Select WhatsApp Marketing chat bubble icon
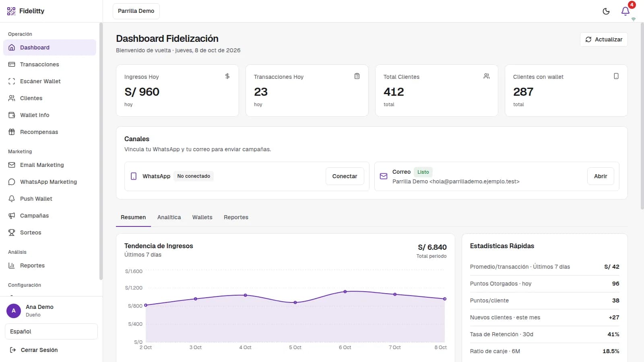The width and height of the screenshot is (644, 362). (x=12, y=182)
